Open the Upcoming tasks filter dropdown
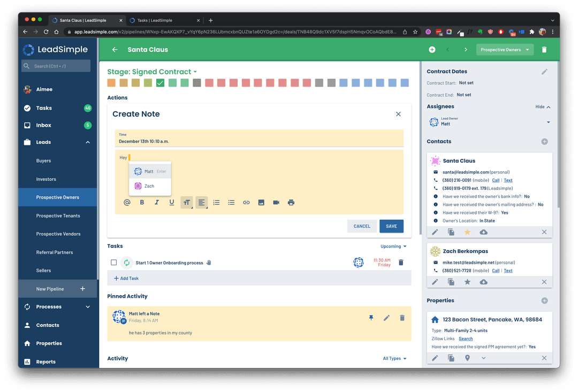This screenshot has height=392, width=578. coord(394,247)
